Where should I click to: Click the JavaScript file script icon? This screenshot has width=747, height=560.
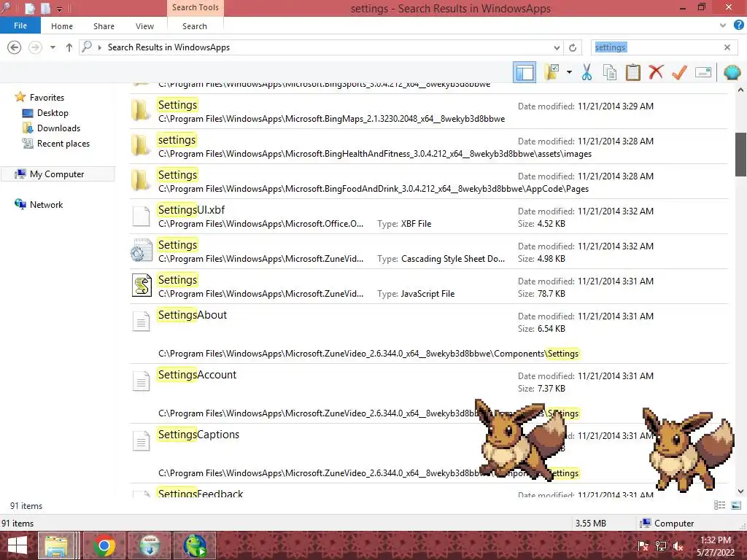pos(142,285)
